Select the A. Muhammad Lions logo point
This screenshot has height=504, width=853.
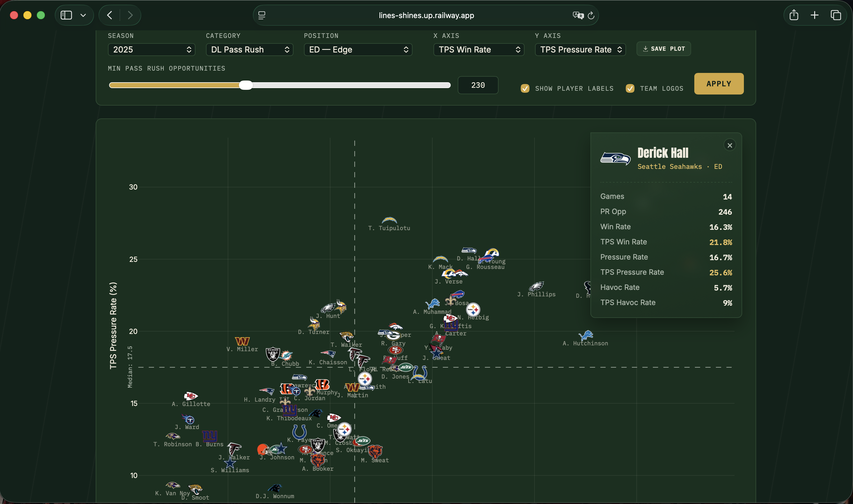pos(432,304)
